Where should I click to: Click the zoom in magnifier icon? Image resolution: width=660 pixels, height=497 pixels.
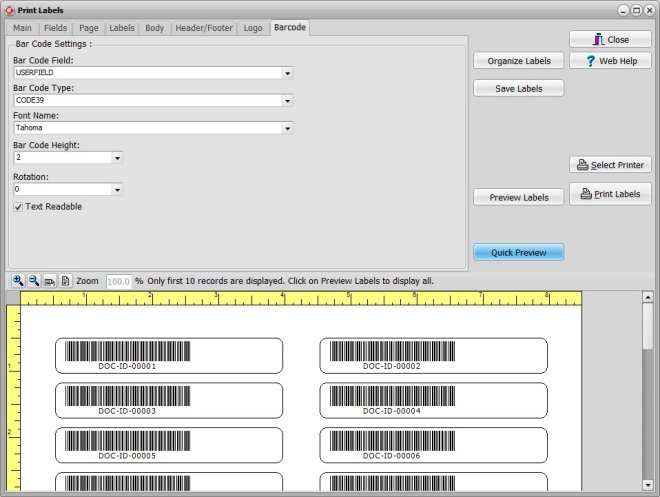(18, 281)
